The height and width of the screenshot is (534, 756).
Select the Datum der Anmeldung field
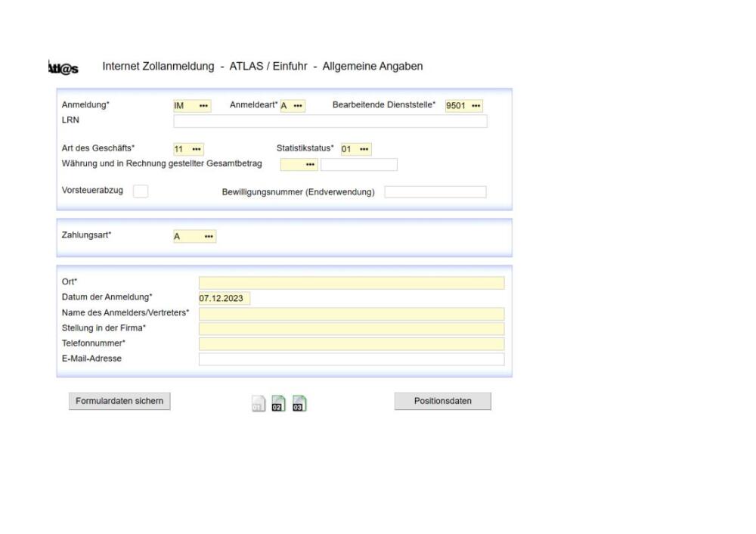tap(225, 298)
